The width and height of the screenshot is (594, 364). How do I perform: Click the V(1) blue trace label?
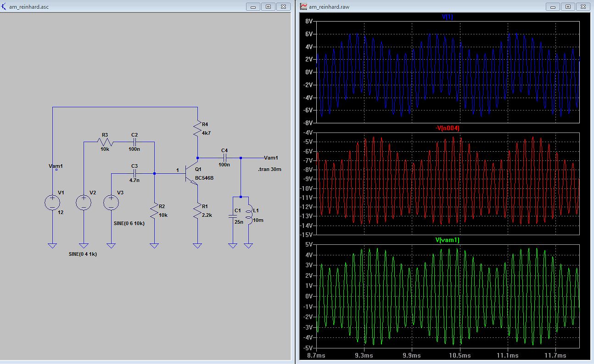click(x=447, y=17)
